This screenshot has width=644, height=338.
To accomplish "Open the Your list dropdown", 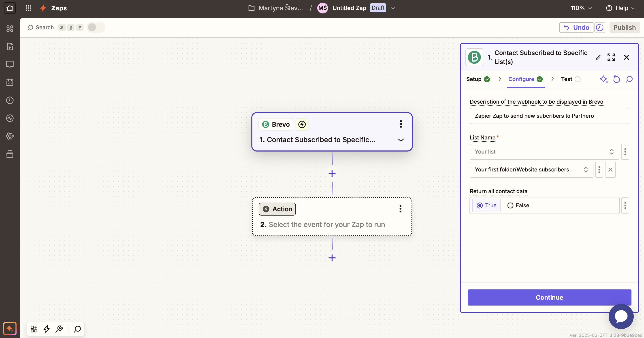I will click(544, 152).
